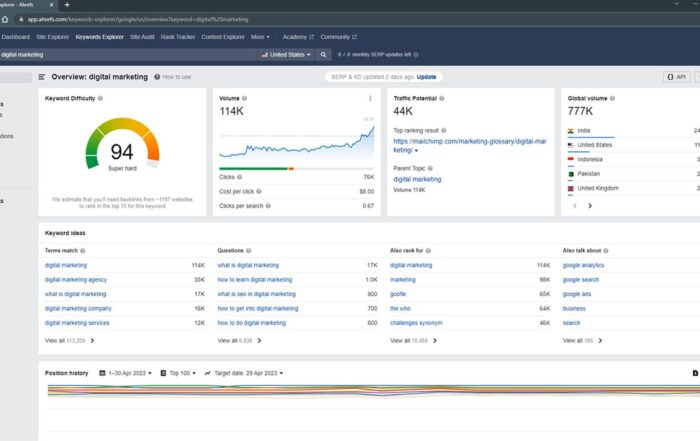
Task: Click Also rank for info icon
Action: tap(428, 251)
